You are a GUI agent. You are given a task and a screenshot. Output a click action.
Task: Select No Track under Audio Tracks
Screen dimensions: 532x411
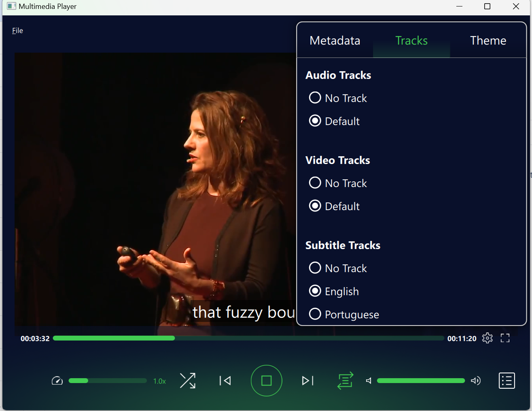point(315,98)
